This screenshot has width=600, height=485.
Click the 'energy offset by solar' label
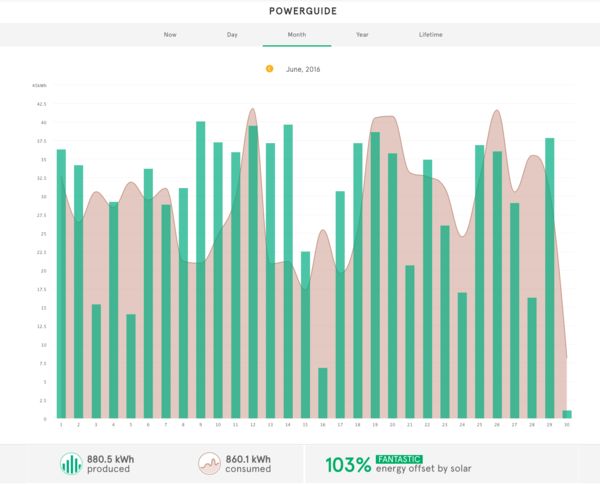423,469
